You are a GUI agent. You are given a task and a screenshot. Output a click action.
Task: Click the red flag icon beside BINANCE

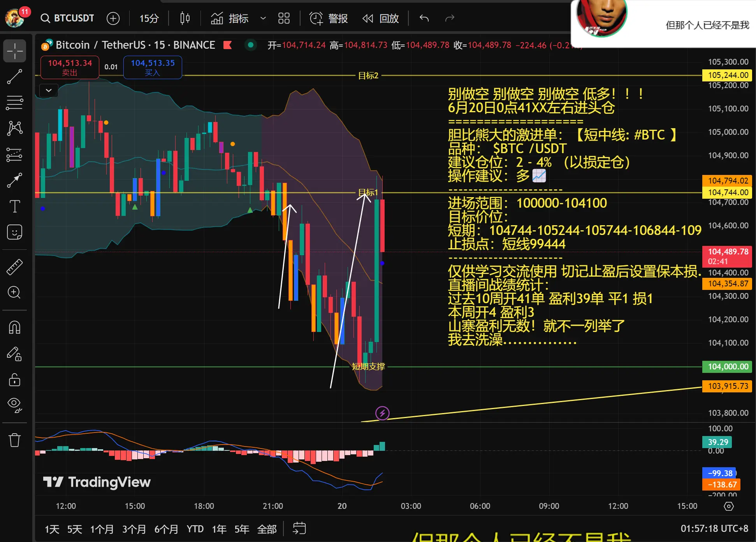tap(228, 45)
